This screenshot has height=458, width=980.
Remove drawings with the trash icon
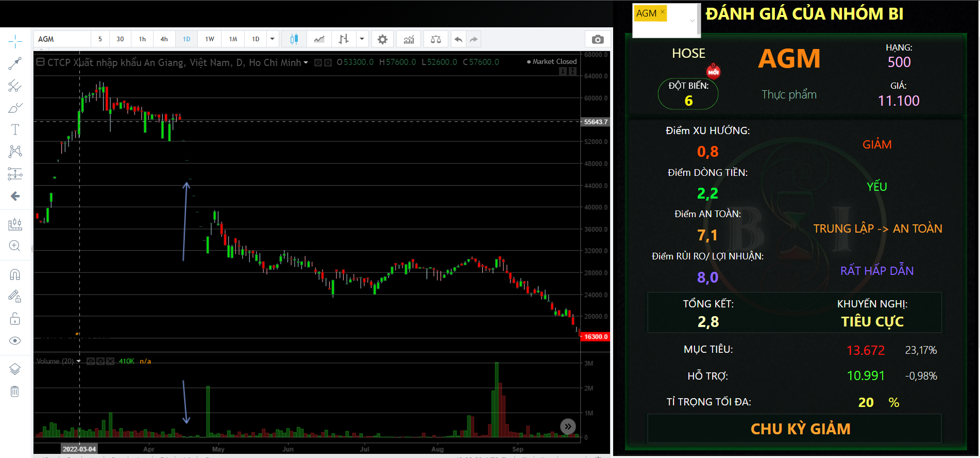click(15, 391)
